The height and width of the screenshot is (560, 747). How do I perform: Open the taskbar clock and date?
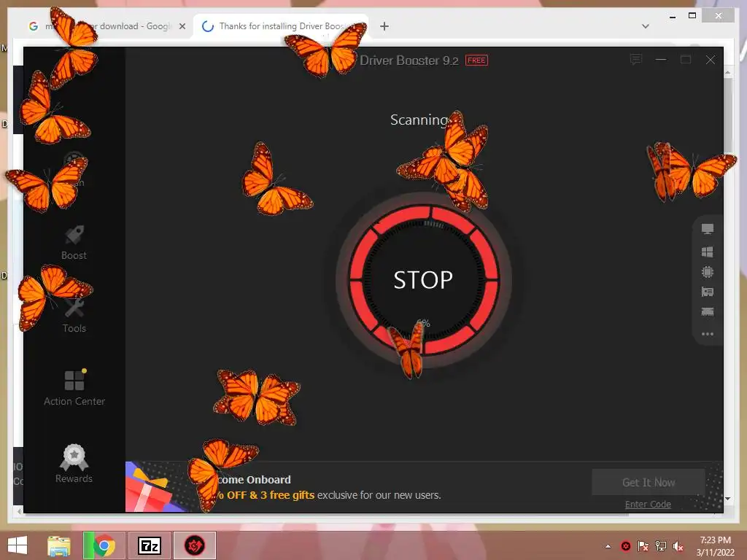tap(715, 546)
